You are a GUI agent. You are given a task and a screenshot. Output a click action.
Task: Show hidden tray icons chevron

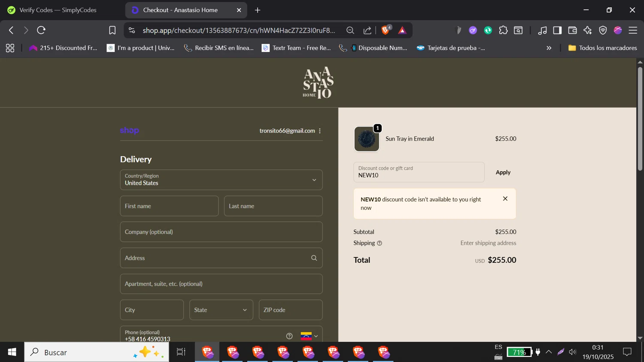549,352
